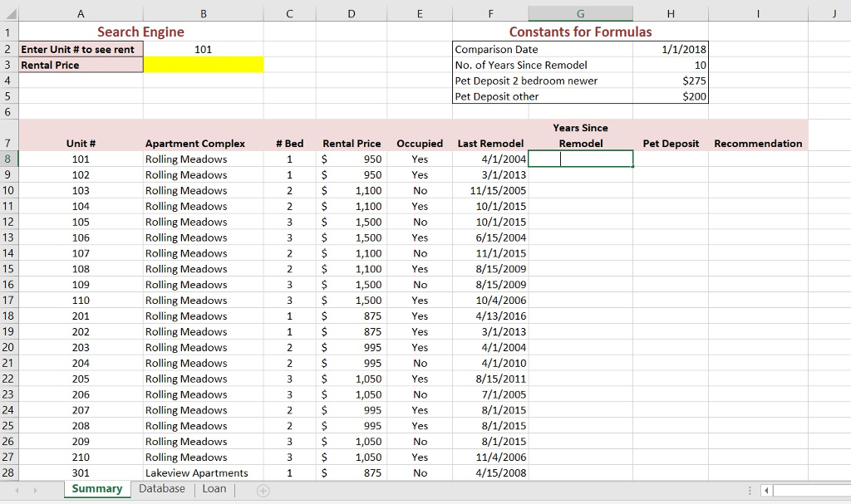The width and height of the screenshot is (851, 504).
Task: Select column A header
Action: coord(81,13)
